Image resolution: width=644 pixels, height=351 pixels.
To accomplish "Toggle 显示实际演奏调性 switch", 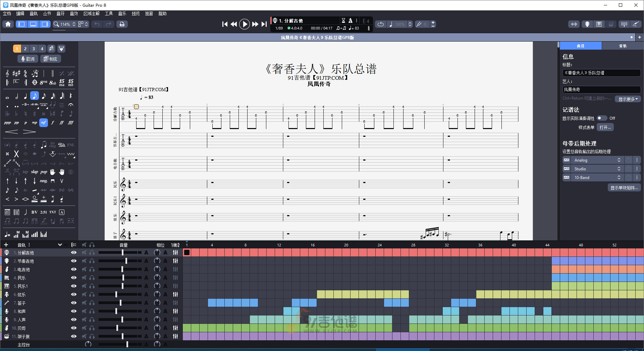I will click(602, 118).
